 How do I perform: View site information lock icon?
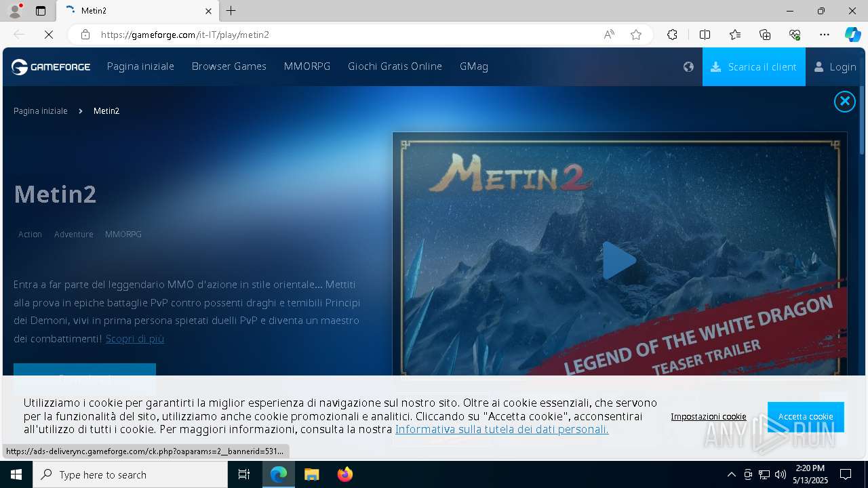click(85, 35)
